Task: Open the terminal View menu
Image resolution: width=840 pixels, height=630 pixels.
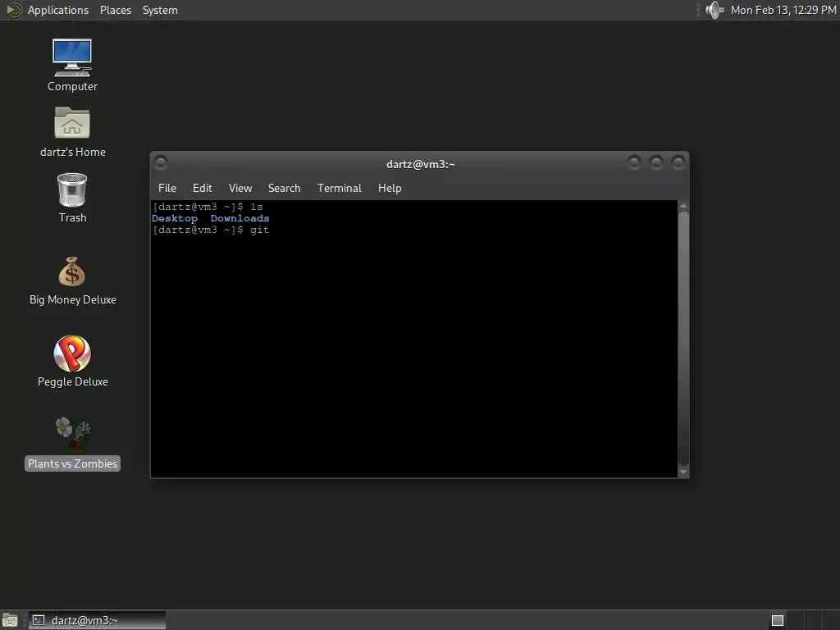Action: pyautogui.click(x=240, y=188)
